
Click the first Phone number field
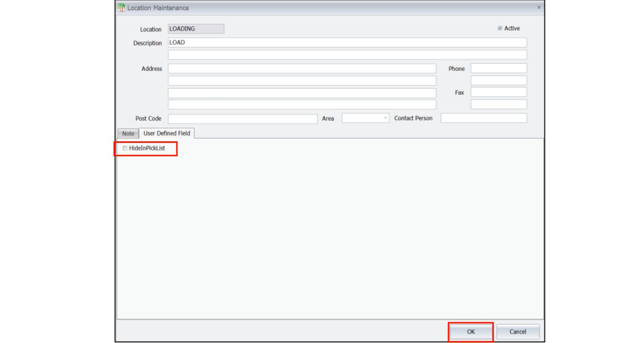498,68
